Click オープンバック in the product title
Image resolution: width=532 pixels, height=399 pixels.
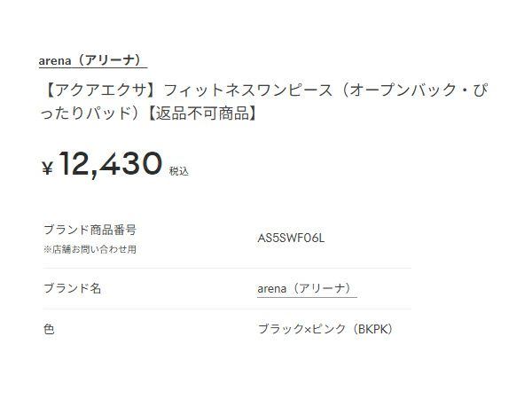pos(395,92)
